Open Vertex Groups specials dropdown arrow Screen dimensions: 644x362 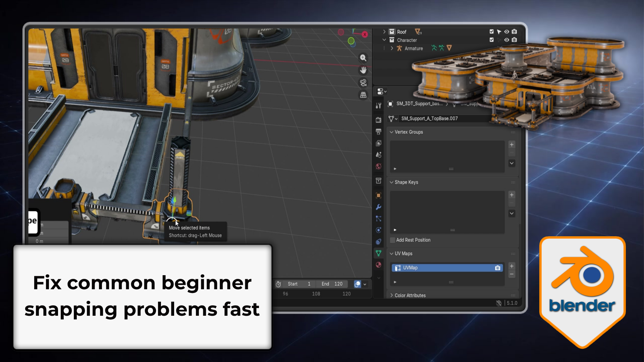512,163
